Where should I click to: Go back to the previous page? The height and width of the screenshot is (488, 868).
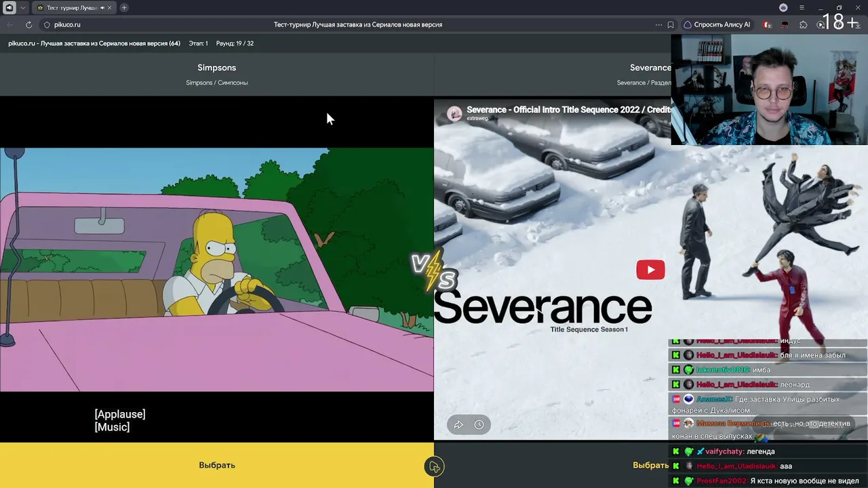click(10, 24)
